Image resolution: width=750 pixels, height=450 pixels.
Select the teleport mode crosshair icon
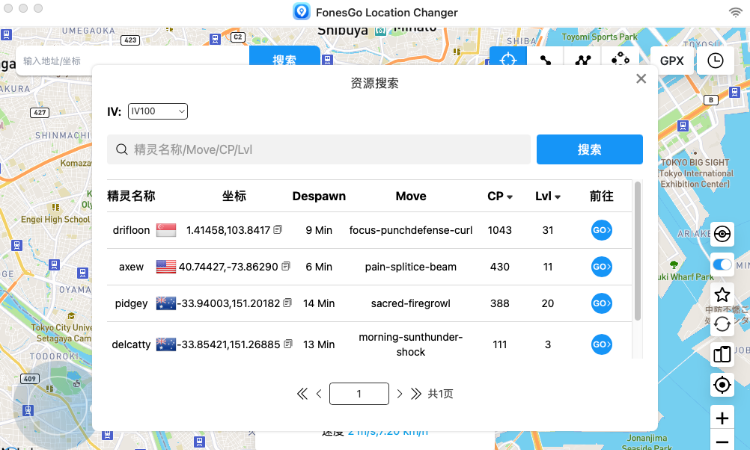coord(508,57)
